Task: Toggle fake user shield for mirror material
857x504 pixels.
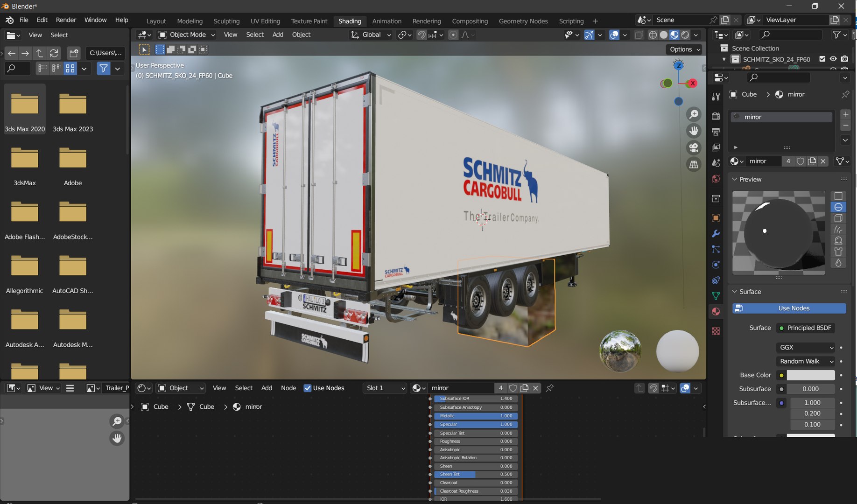Action: (x=801, y=161)
